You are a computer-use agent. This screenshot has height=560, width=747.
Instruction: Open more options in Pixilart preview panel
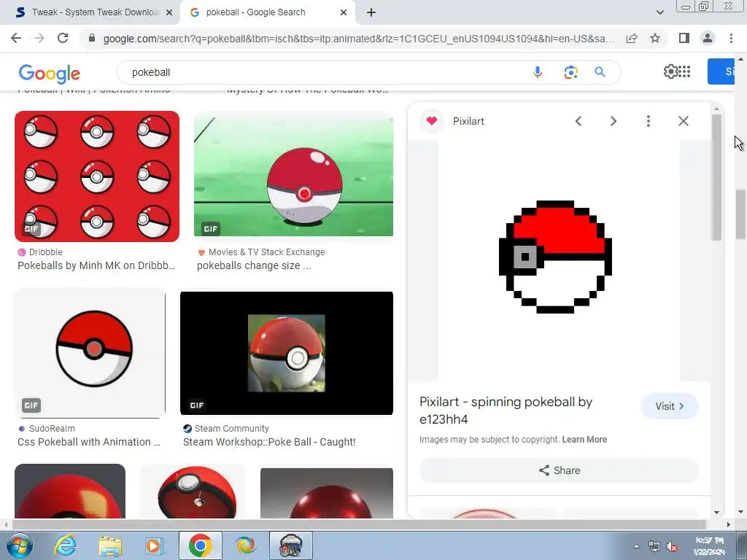(648, 121)
